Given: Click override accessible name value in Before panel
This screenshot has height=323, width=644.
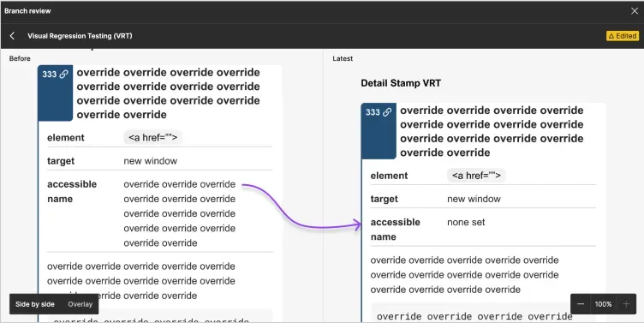Looking at the screenshot, I should click(180, 213).
